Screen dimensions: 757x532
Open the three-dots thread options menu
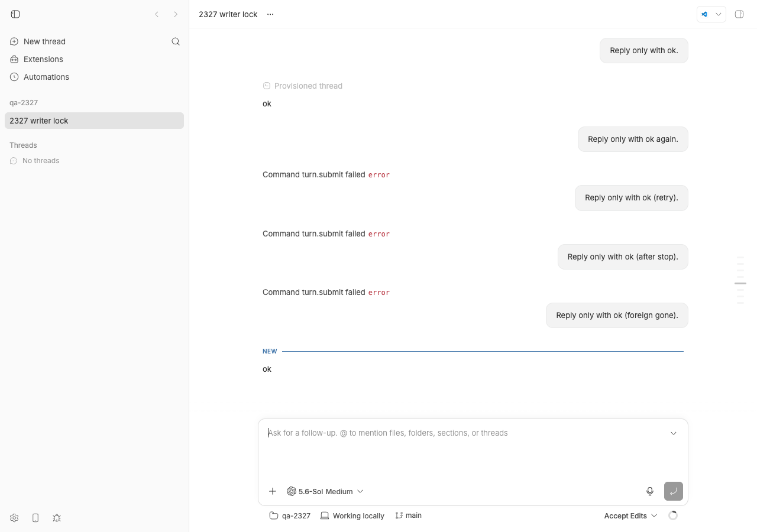[x=270, y=14]
